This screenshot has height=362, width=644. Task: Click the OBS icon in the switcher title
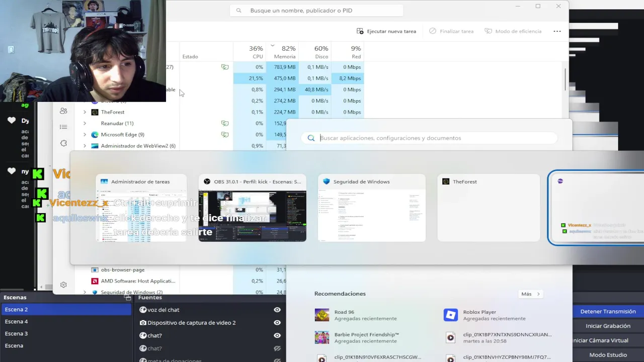point(207,182)
